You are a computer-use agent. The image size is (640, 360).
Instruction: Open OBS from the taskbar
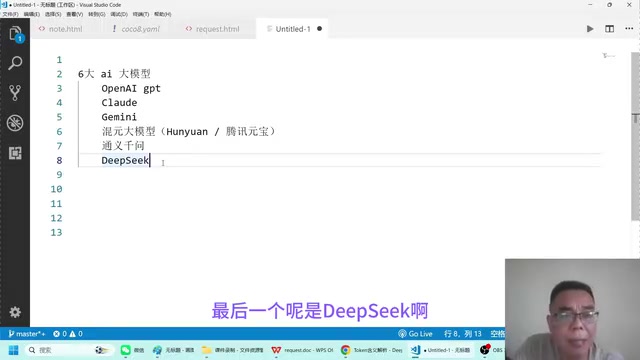pos(491,350)
